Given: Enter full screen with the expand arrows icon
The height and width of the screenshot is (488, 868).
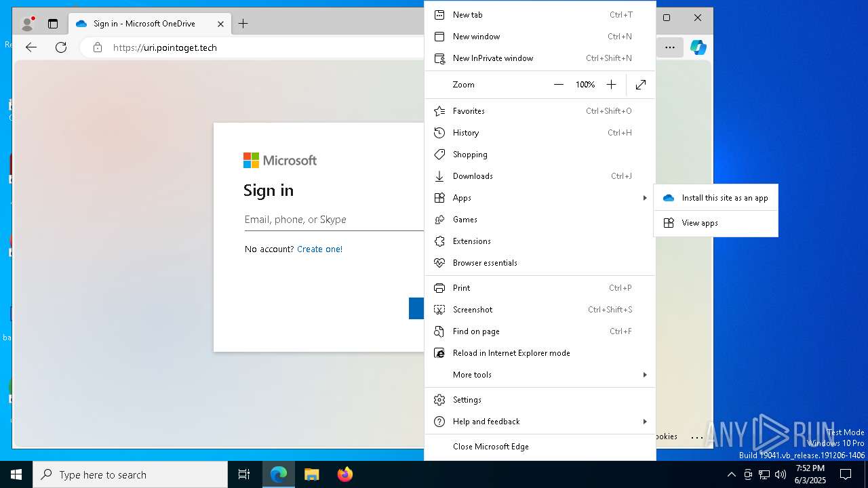Looking at the screenshot, I should click(x=641, y=85).
